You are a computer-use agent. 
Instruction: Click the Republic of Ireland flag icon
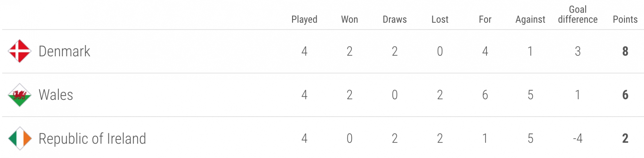tap(20, 138)
